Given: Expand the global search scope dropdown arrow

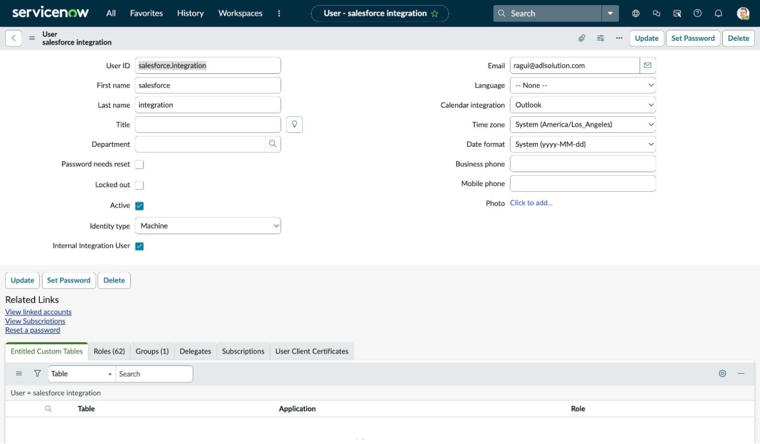Looking at the screenshot, I should click(x=610, y=14).
